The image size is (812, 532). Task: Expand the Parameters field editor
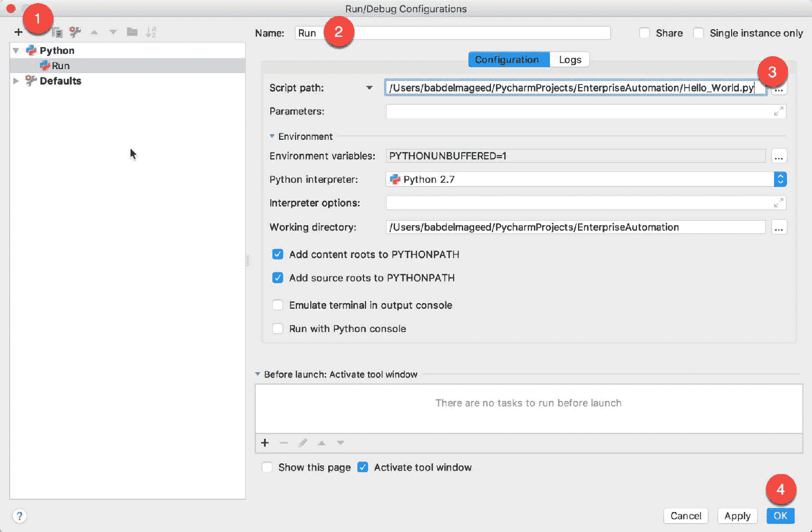[779, 111]
